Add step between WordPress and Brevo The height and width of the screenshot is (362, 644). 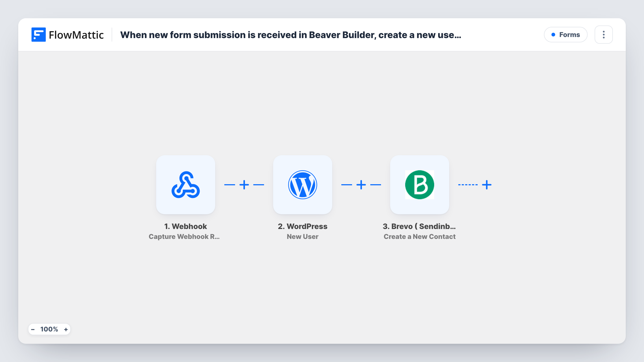pos(361,185)
